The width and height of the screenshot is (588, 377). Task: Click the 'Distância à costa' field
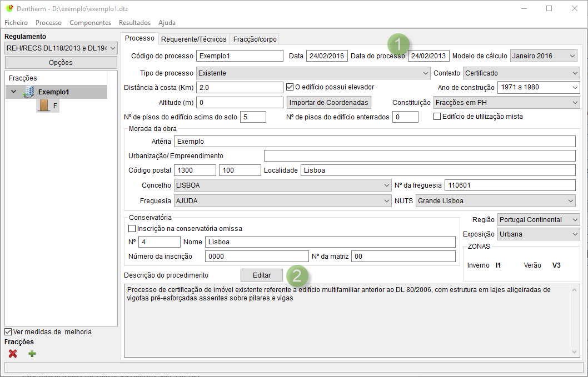240,87
